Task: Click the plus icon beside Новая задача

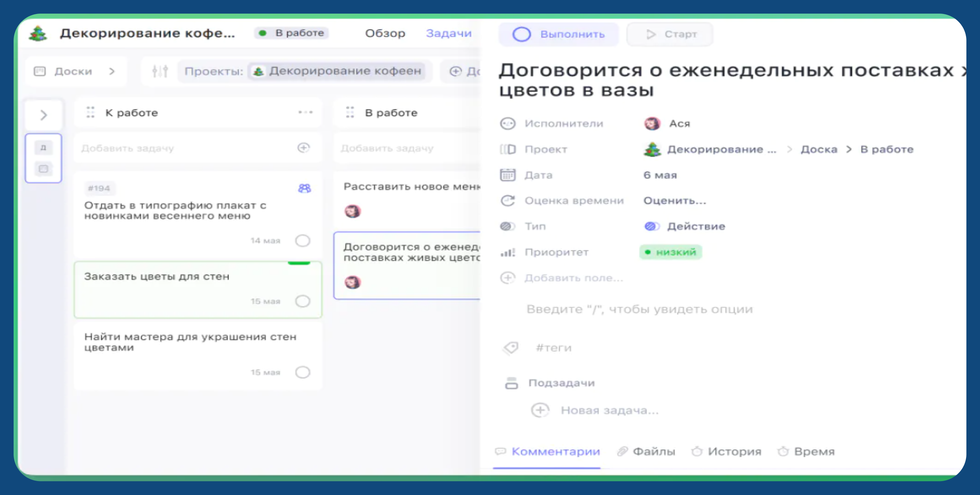Action: (539, 410)
